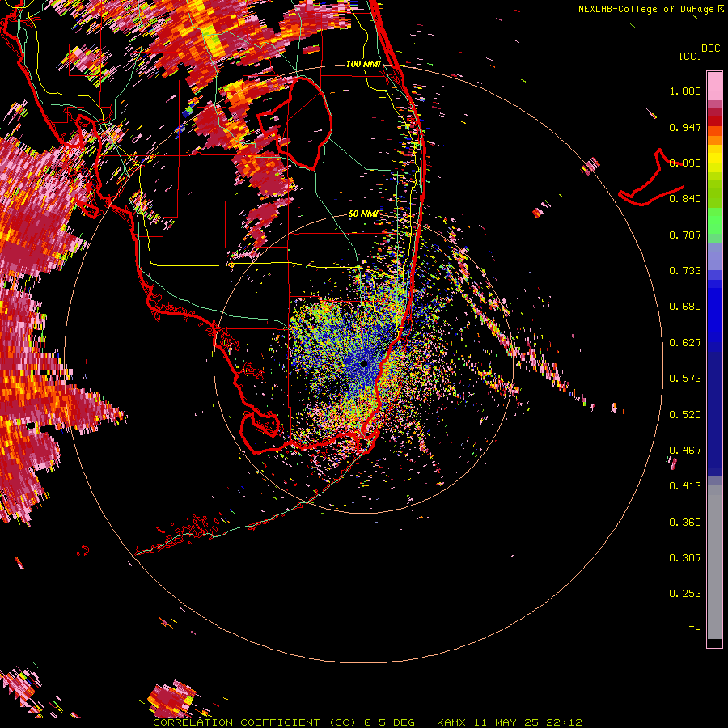Click the '100 NMI' range ring label
This screenshot has width=728, height=728.
point(363,64)
